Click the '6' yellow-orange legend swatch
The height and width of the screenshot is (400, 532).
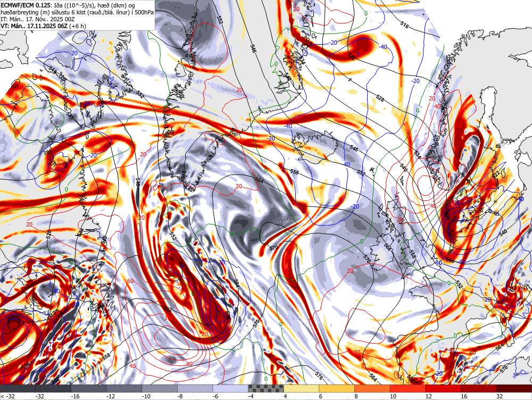pyautogui.click(x=337, y=388)
